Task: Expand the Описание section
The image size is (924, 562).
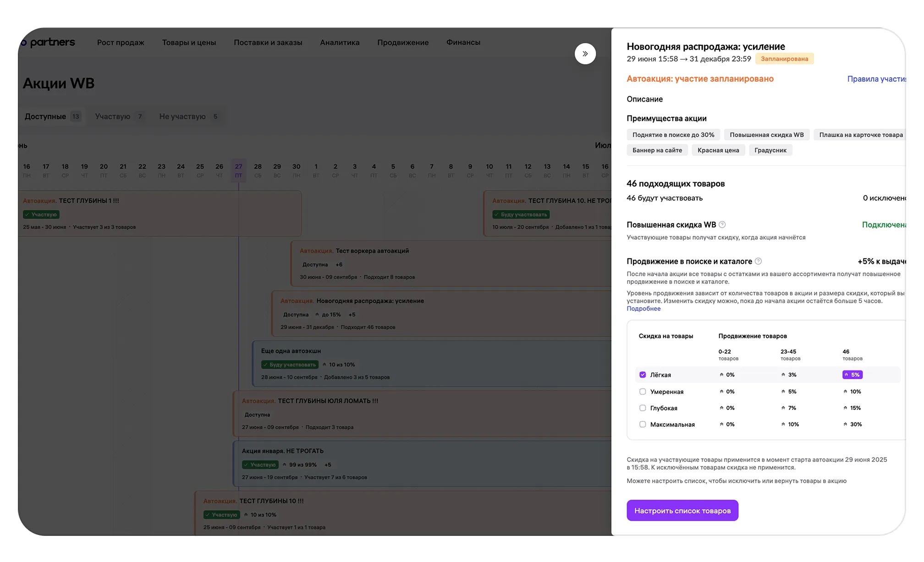Action: click(x=644, y=99)
